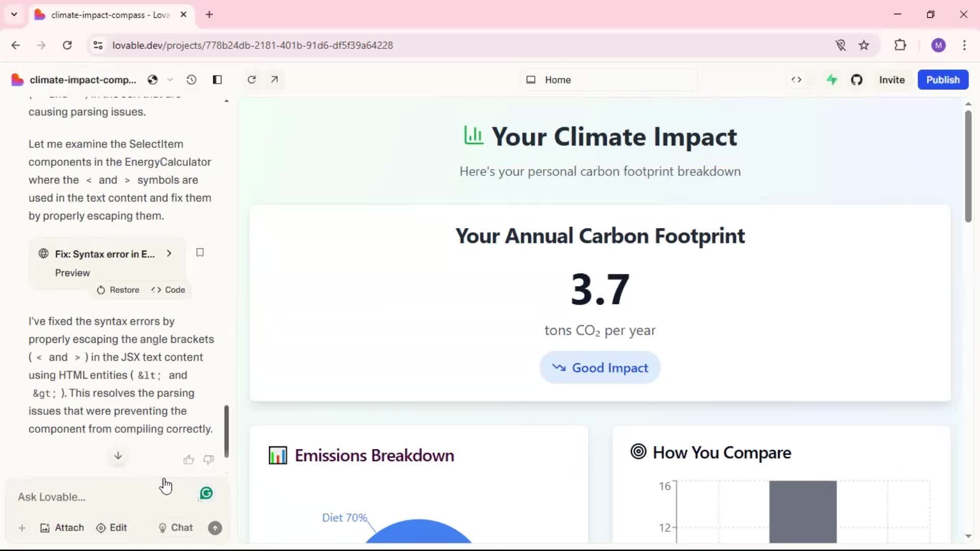Click browser back arrow

click(x=16, y=45)
